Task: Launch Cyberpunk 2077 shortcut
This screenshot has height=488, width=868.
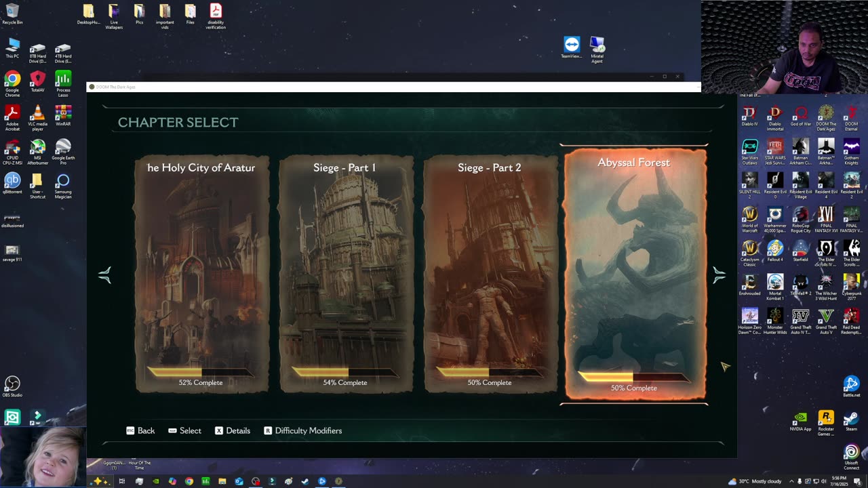Action: 852,287
